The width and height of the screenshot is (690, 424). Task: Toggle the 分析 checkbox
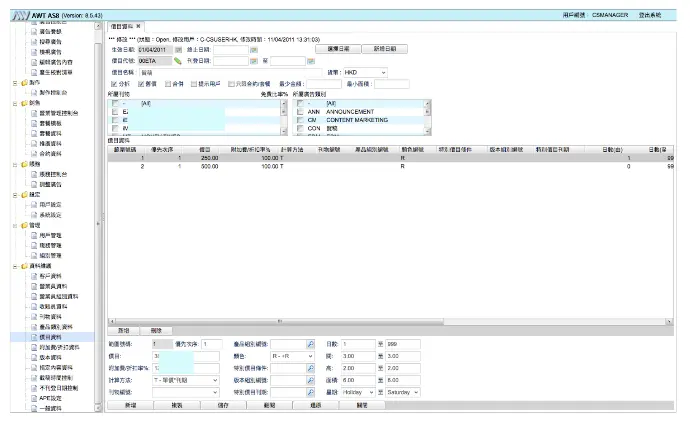[113, 84]
